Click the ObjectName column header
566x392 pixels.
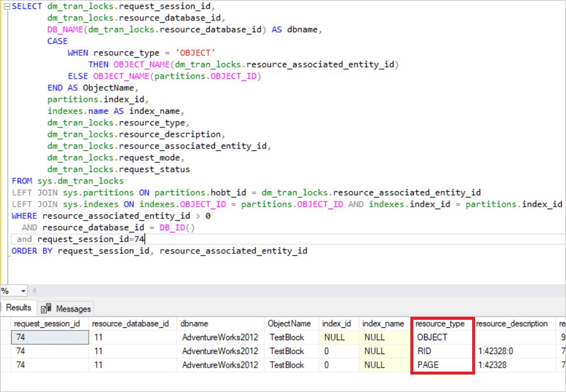coord(289,323)
